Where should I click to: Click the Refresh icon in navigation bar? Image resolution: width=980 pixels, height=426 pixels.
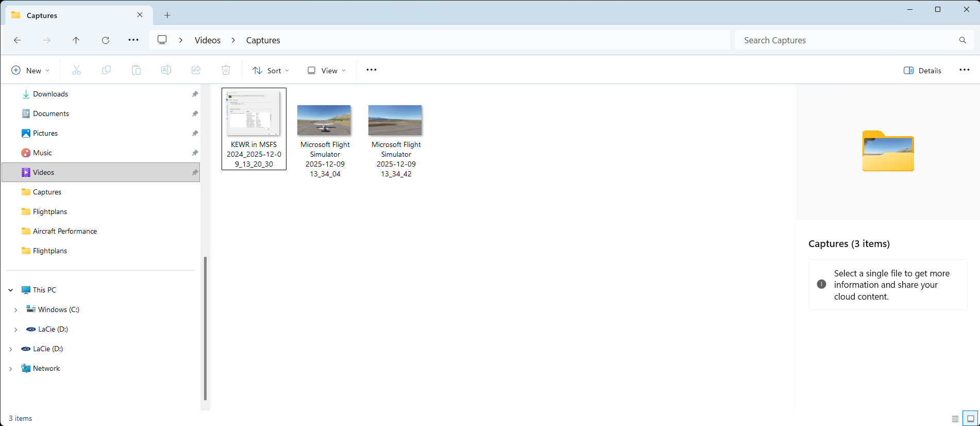pyautogui.click(x=106, y=40)
